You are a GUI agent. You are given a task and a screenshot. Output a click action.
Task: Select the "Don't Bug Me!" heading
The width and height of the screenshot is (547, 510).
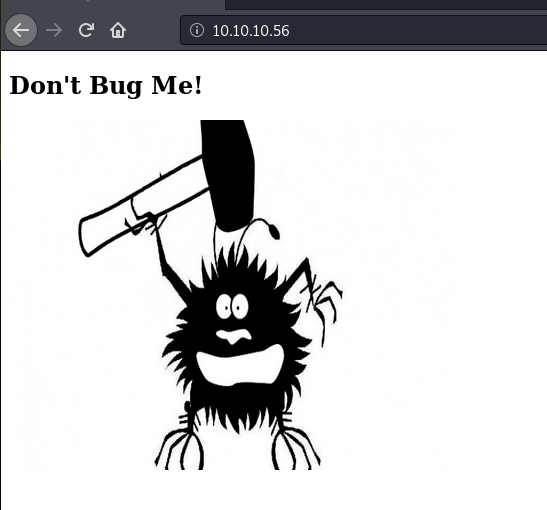click(x=106, y=86)
